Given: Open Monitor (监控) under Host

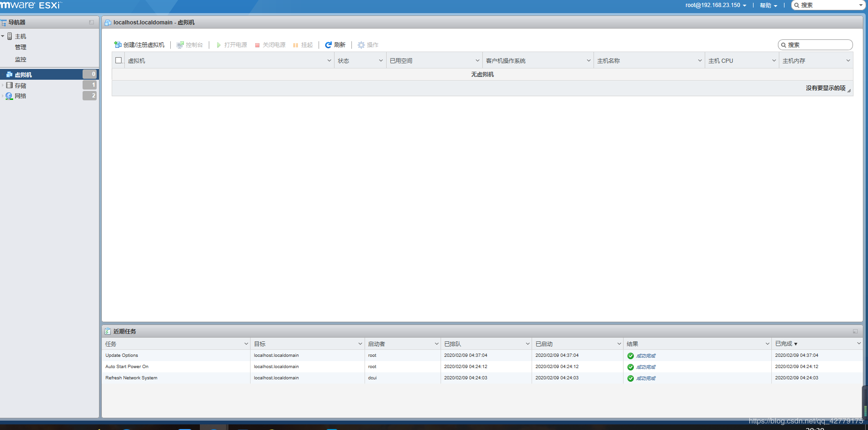Looking at the screenshot, I should coord(21,60).
